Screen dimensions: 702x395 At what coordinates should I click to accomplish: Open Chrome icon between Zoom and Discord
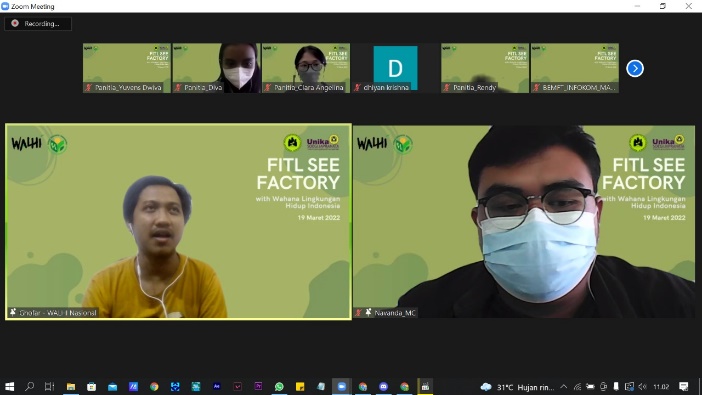coord(363,386)
